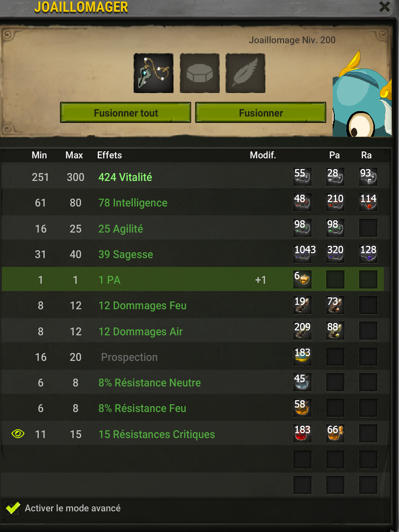399x532 pixels.
Task: Click the empty rune slot
Action: 199,73
